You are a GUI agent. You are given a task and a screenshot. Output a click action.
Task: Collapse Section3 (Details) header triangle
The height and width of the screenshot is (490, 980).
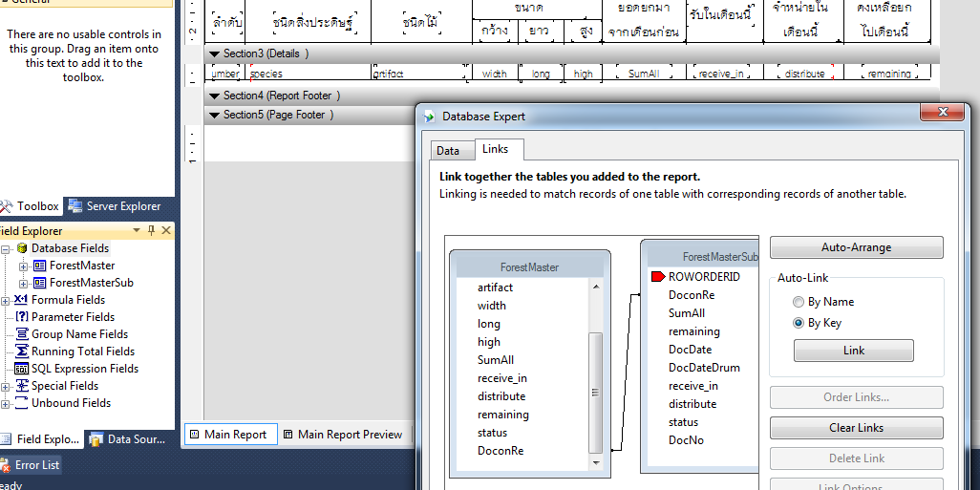click(x=214, y=54)
